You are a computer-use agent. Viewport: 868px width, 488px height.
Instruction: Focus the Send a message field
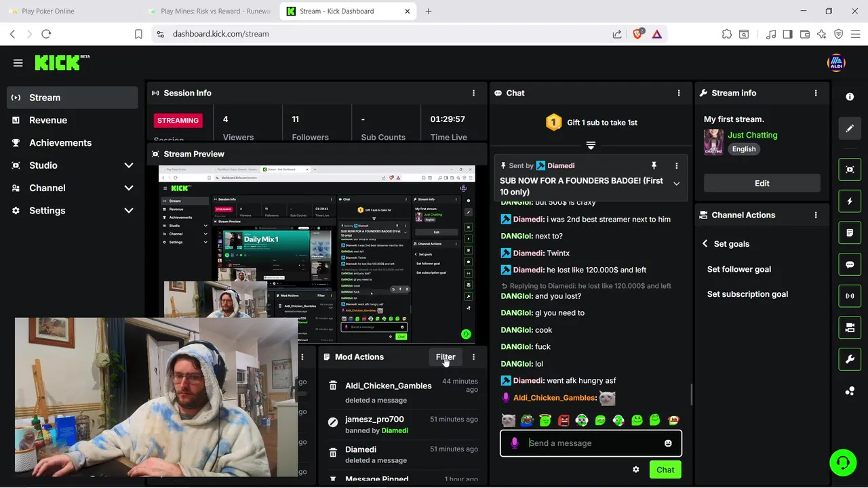[591, 443]
